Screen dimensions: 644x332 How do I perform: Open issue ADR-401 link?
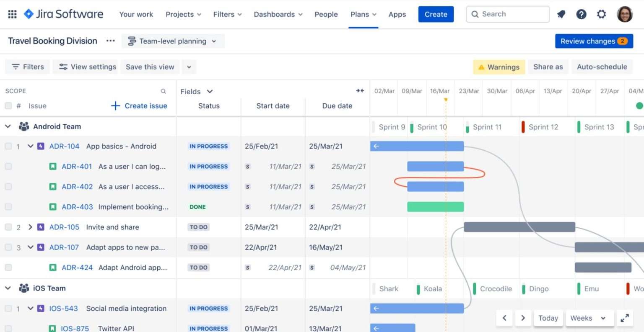[x=78, y=166]
